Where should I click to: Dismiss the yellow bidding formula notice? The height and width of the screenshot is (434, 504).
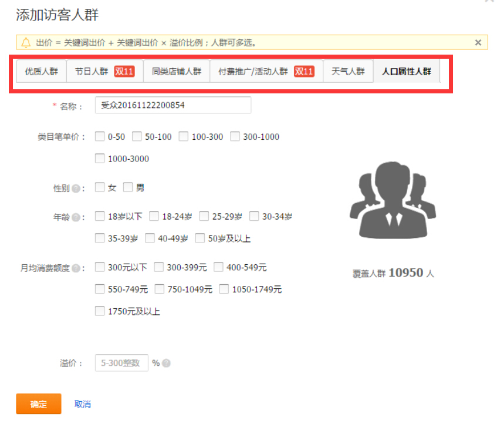pos(478,42)
